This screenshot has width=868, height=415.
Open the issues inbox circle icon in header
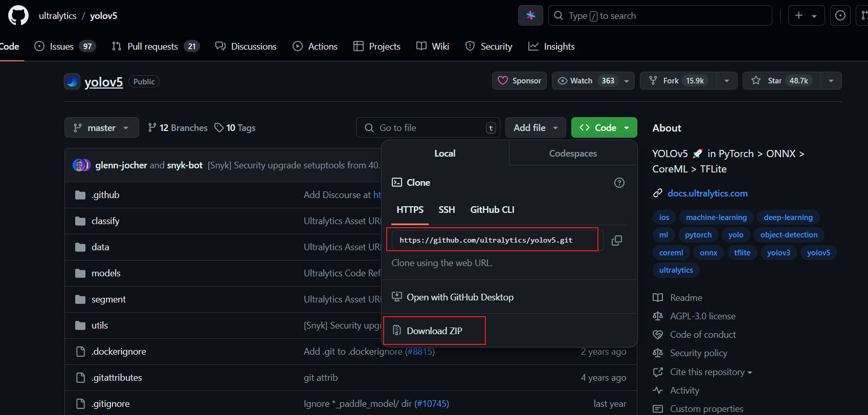840,15
